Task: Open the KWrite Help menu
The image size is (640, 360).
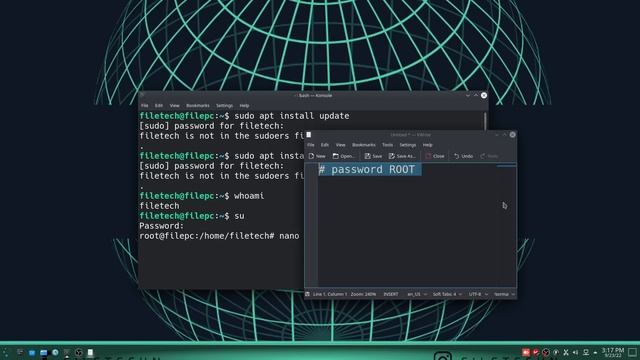Action: (x=427, y=145)
